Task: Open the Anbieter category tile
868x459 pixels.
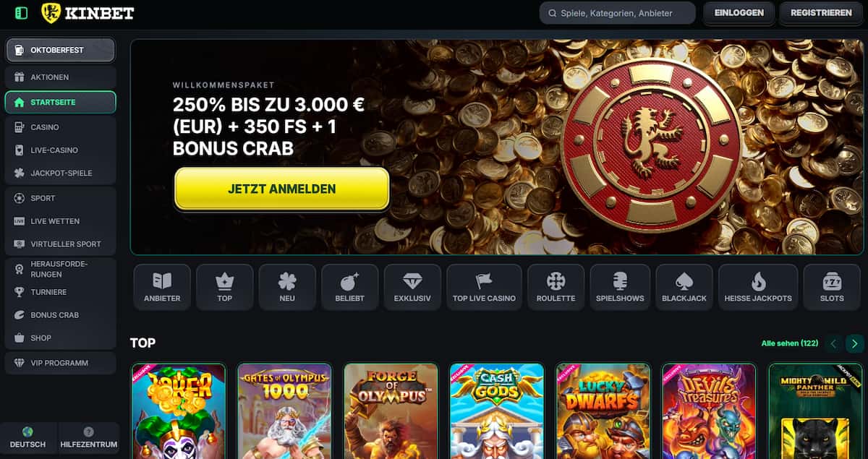Action: (162, 287)
